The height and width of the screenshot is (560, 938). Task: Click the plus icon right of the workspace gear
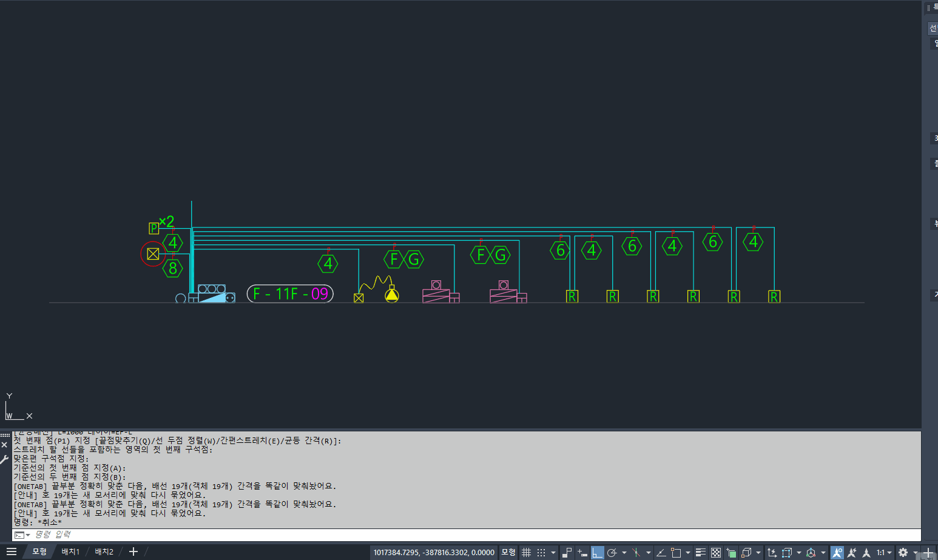pyautogui.click(x=928, y=552)
